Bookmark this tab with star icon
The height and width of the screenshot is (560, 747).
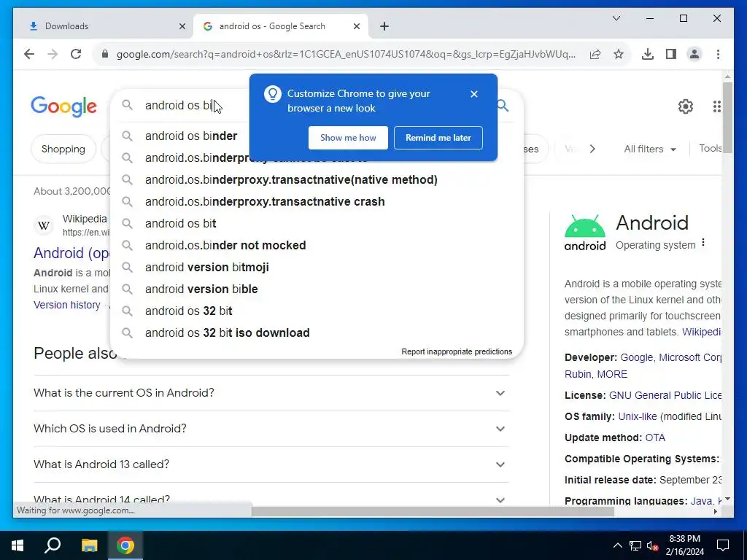pyautogui.click(x=619, y=54)
